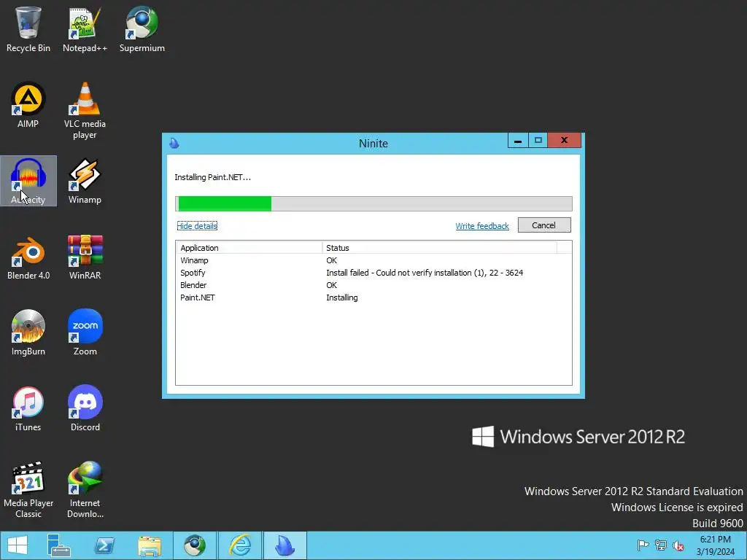The height and width of the screenshot is (560, 747).
Task: Close the Ninite window
Action: (x=564, y=141)
